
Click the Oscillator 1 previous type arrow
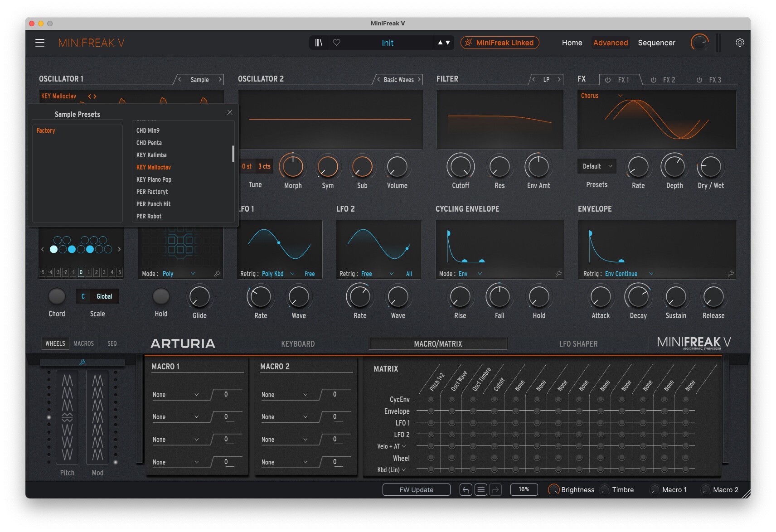(180, 79)
